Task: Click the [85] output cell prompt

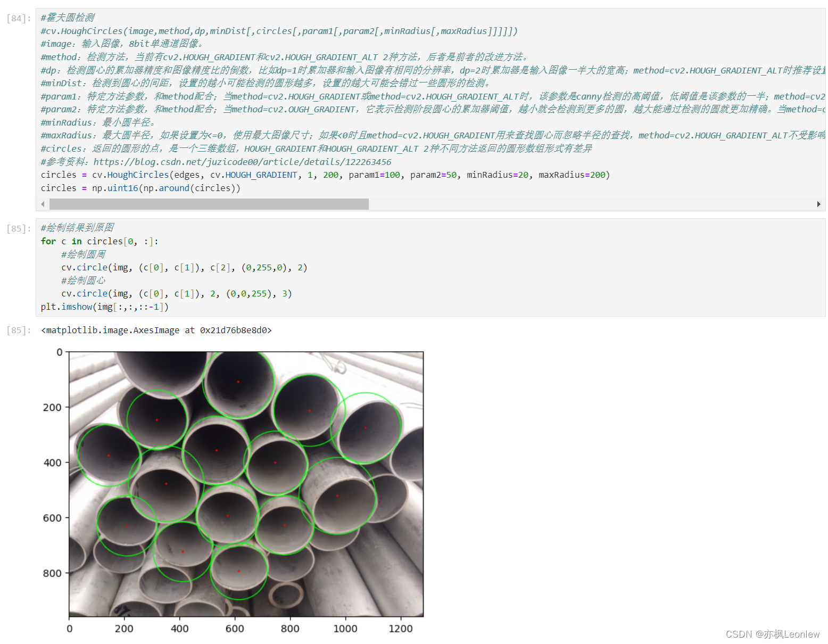Action: point(19,331)
